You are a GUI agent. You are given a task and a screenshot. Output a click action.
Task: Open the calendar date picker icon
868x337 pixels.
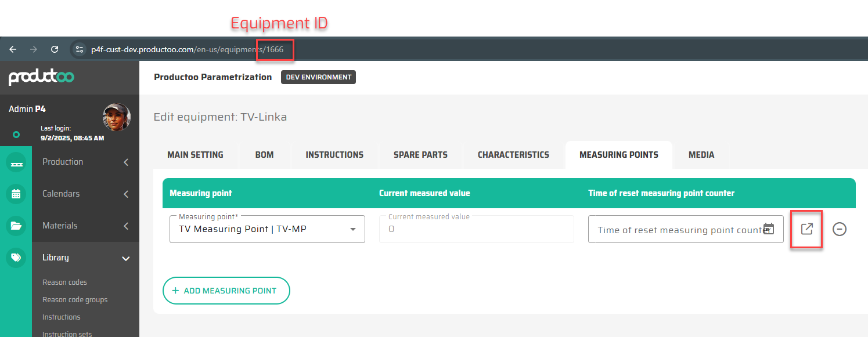(768, 229)
